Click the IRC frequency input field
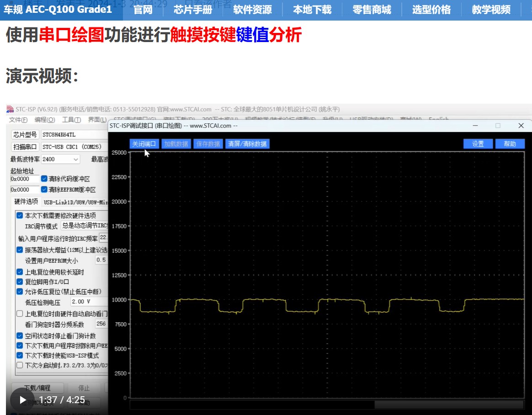This screenshot has height=415, width=532. pos(103,238)
